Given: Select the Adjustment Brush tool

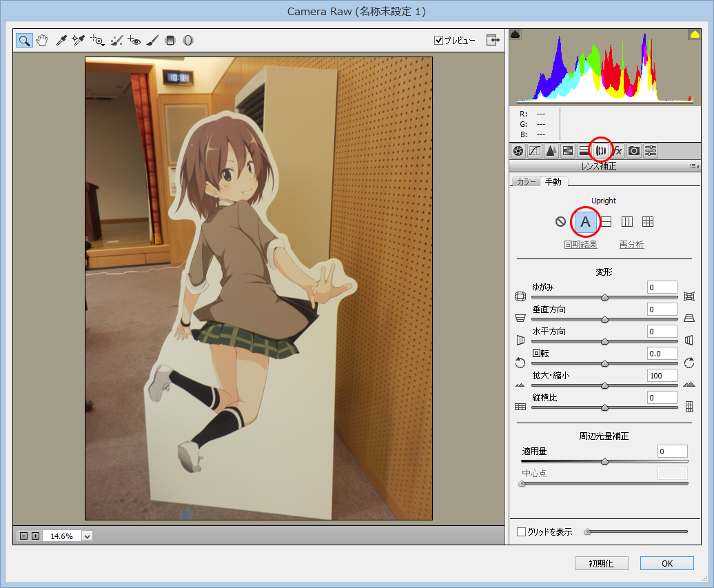Looking at the screenshot, I should pyautogui.click(x=152, y=41).
